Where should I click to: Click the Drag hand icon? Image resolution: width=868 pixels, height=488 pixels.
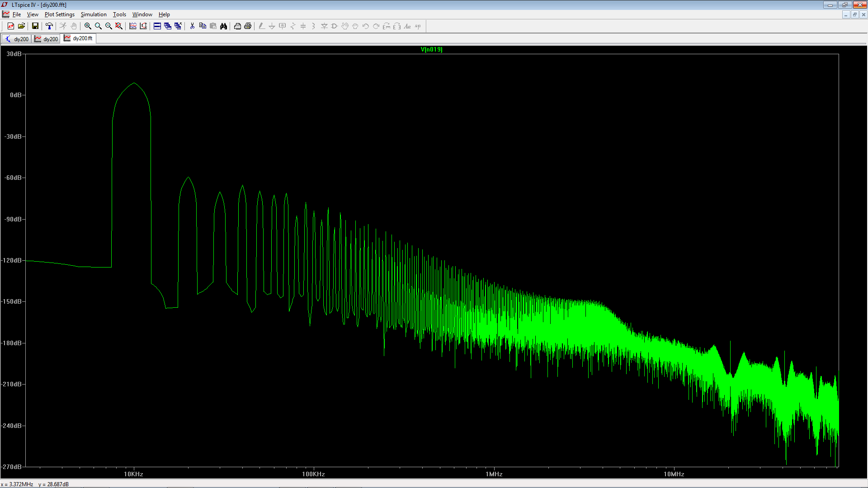(x=355, y=26)
